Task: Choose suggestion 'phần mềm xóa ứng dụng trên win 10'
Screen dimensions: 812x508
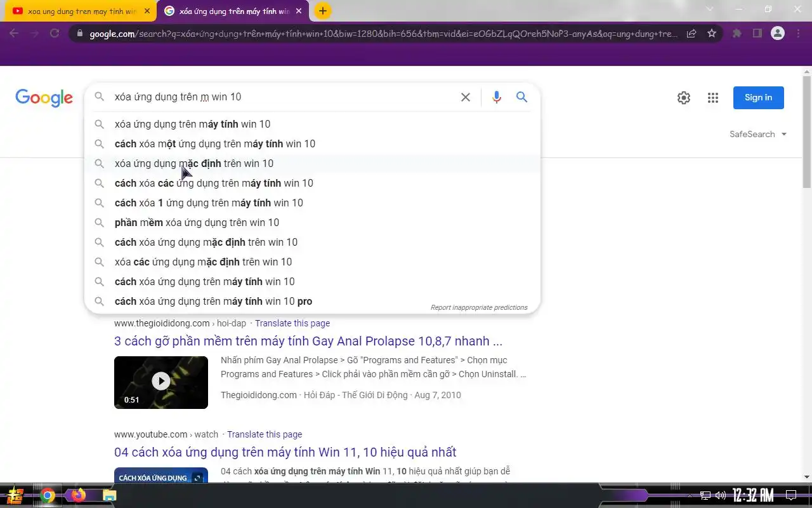Action: click(x=312, y=222)
